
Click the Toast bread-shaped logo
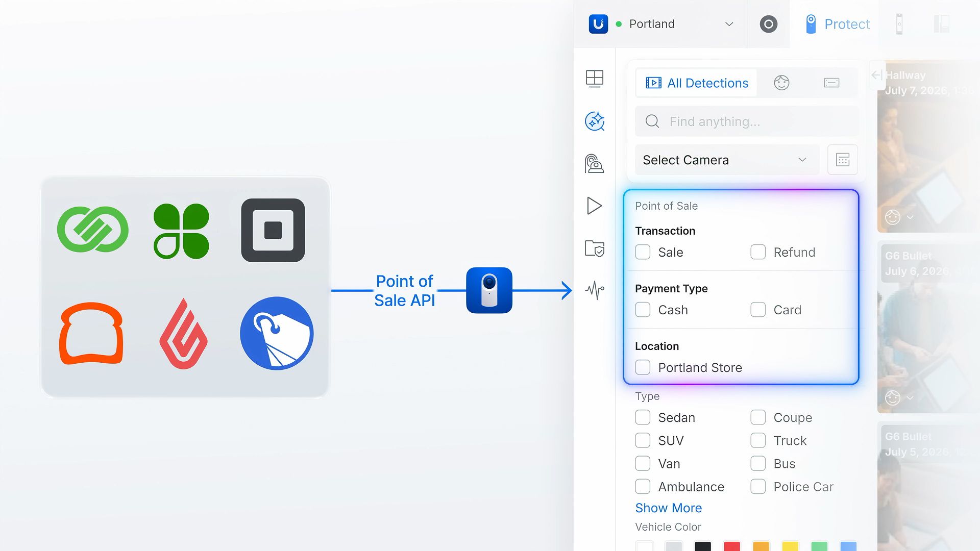92,334
